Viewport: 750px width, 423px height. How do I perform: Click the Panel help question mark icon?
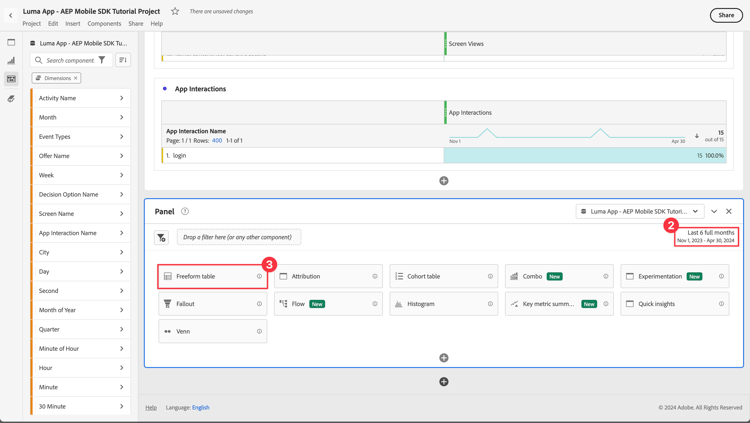[x=185, y=211]
